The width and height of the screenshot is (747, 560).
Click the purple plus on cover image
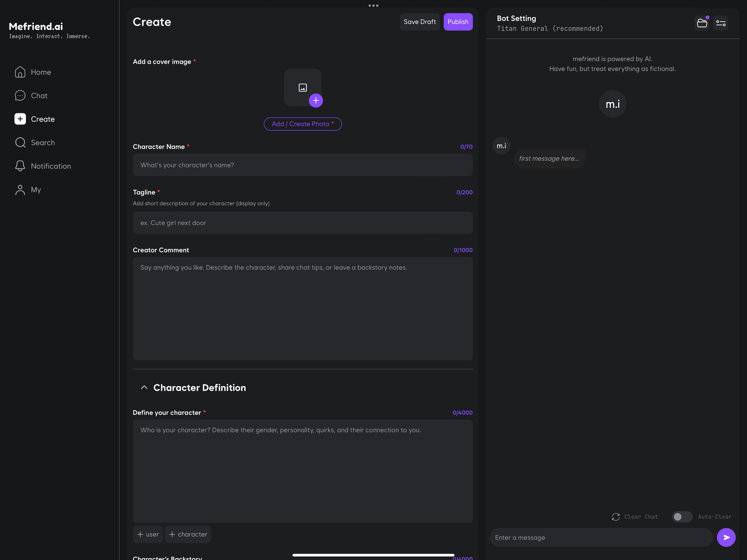pyautogui.click(x=316, y=100)
